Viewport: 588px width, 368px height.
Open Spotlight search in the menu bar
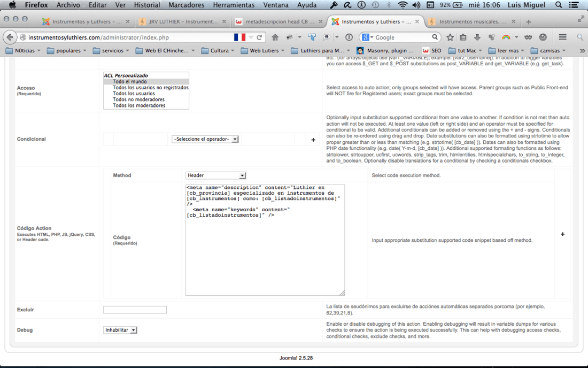point(559,5)
